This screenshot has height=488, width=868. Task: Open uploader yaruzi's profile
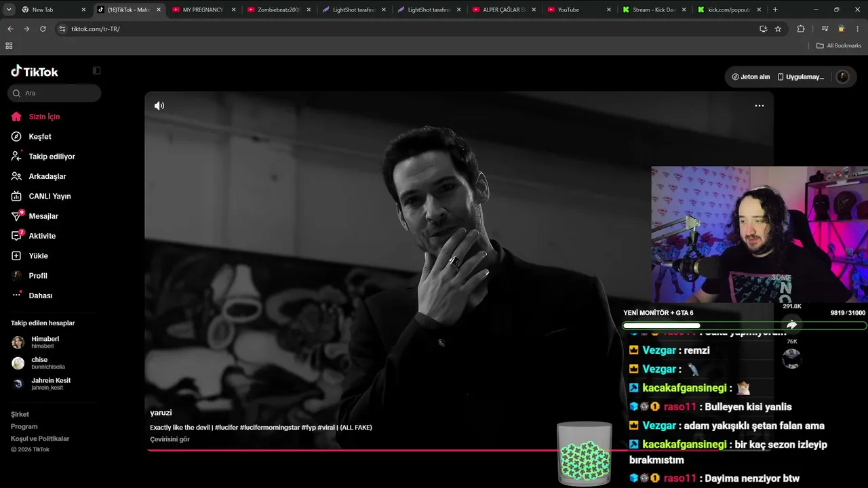pyautogui.click(x=161, y=413)
